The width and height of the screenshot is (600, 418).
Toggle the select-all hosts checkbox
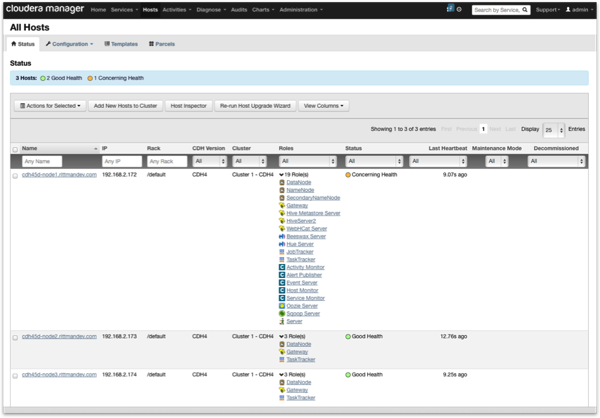click(15, 149)
